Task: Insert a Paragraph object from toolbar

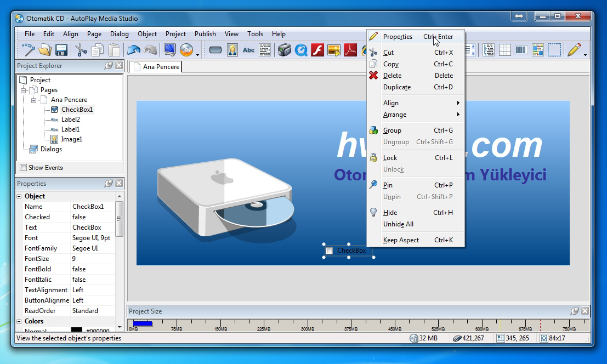Action: tap(265, 50)
